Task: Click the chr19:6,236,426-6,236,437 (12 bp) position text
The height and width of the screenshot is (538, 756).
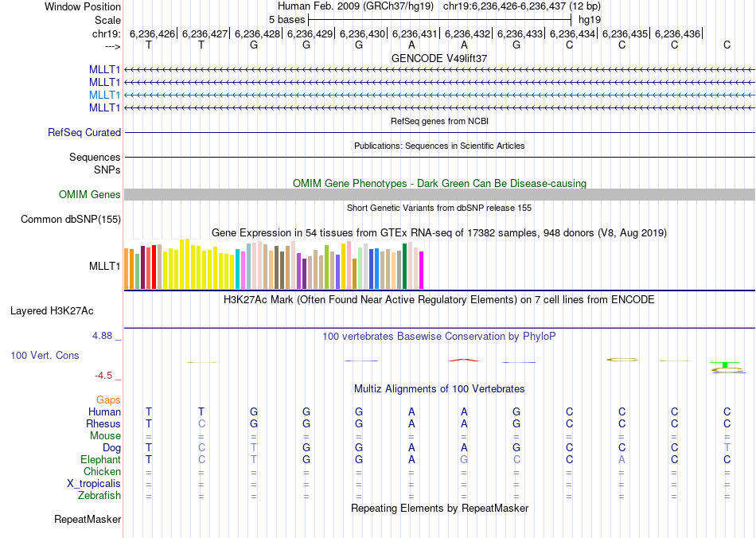Action: click(x=522, y=6)
